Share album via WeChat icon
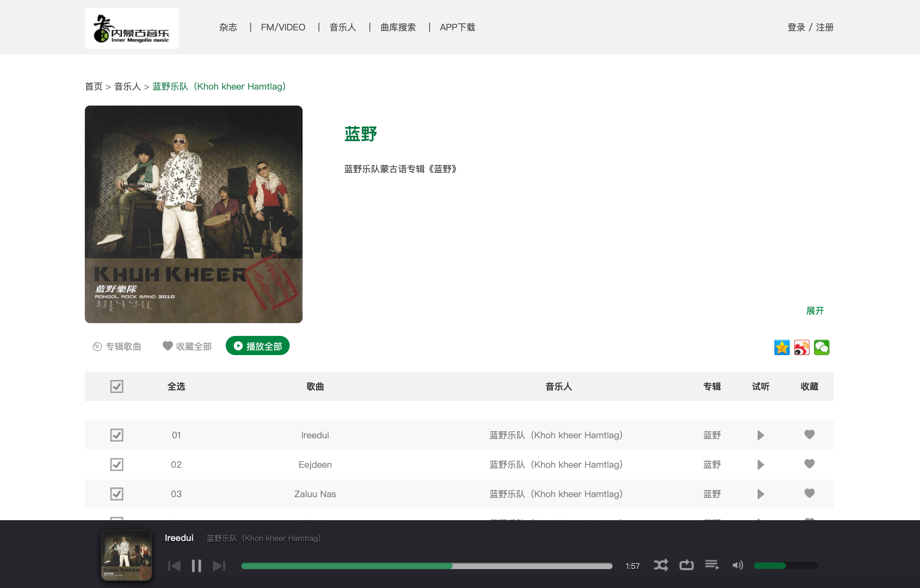The image size is (920, 588). (821, 347)
